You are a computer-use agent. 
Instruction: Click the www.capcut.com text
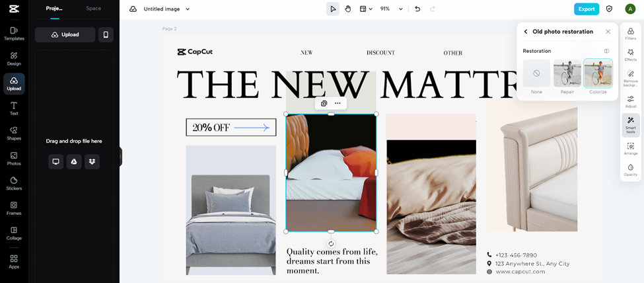[520, 272]
